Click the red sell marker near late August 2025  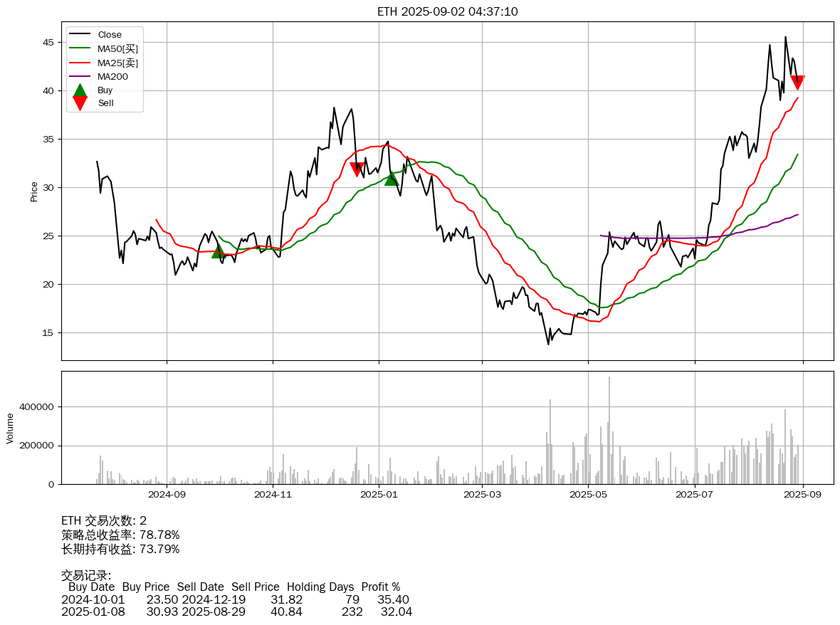tap(797, 83)
